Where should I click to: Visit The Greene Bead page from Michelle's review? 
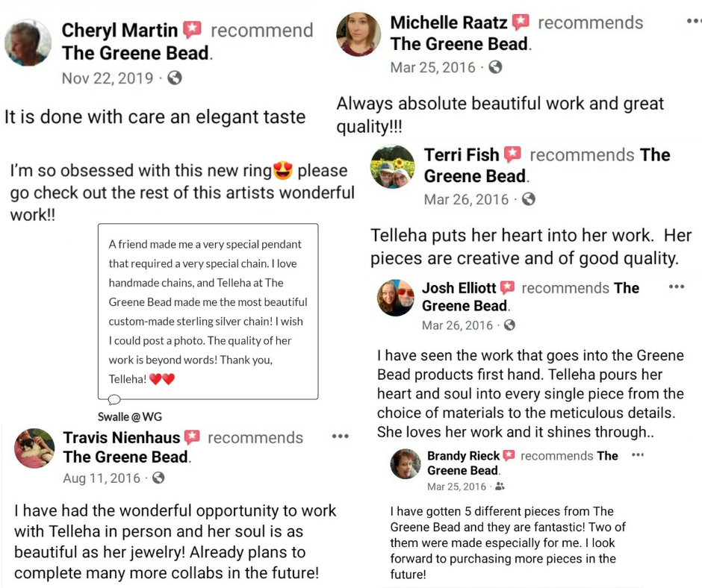point(460,44)
